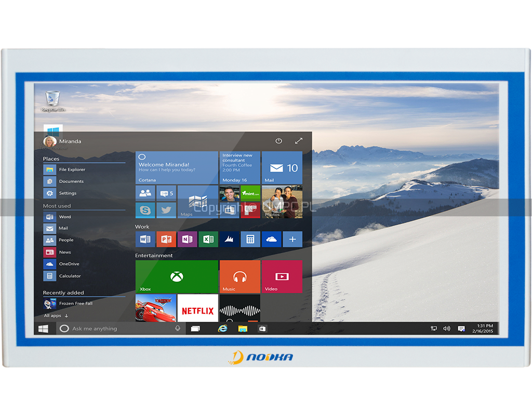The height and width of the screenshot is (416, 532).
Task: Launch Word from Most used list
Action: click(x=57, y=217)
